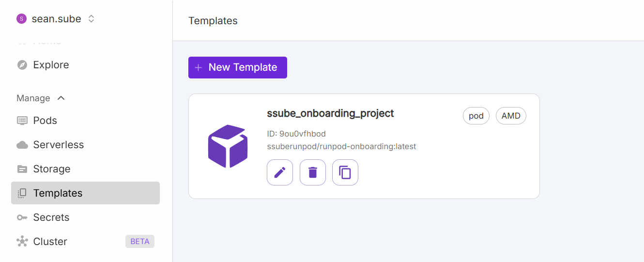The width and height of the screenshot is (644, 262).
Task: Click the pod tag badge
Action: [476, 116]
